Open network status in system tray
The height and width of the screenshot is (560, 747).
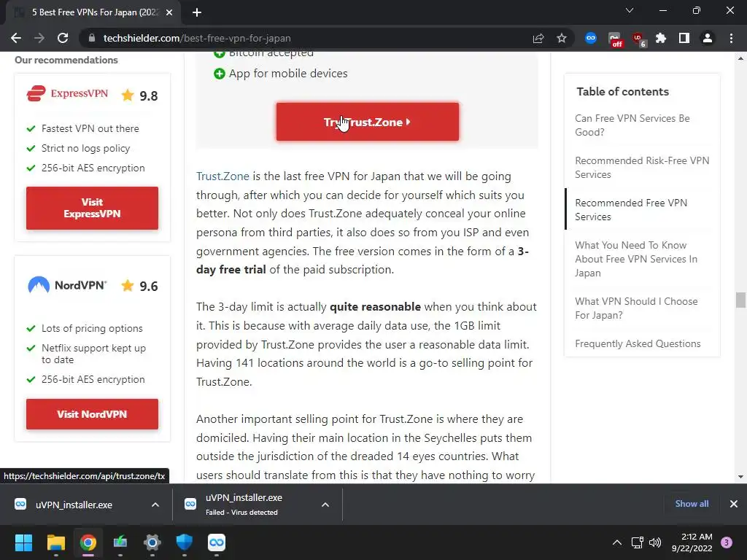coord(637,542)
